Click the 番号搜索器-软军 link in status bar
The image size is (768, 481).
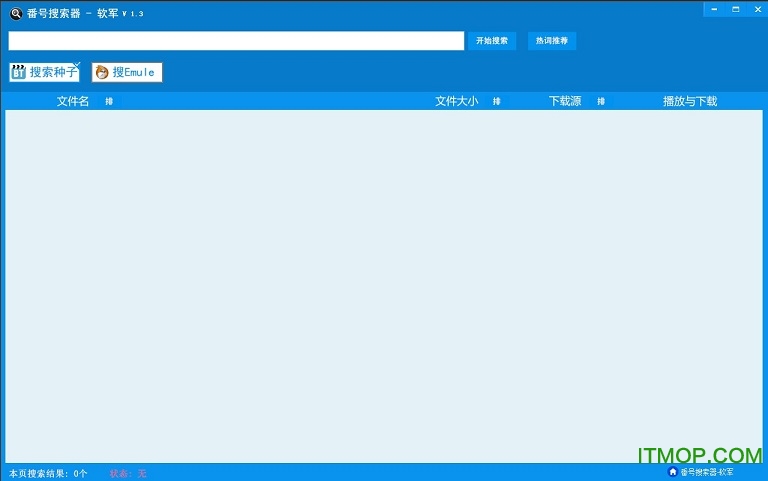pyautogui.click(x=706, y=471)
